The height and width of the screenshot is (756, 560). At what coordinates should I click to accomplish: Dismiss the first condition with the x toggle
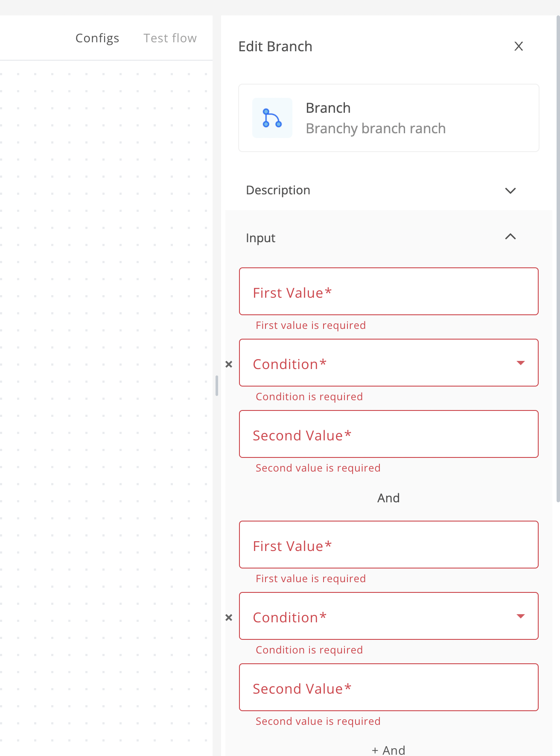coord(229,364)
